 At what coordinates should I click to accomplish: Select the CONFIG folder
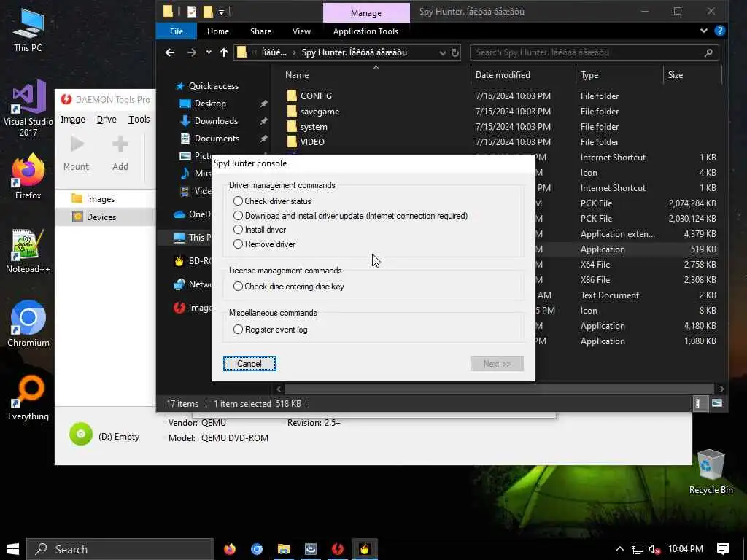click(x=316, y=96)
